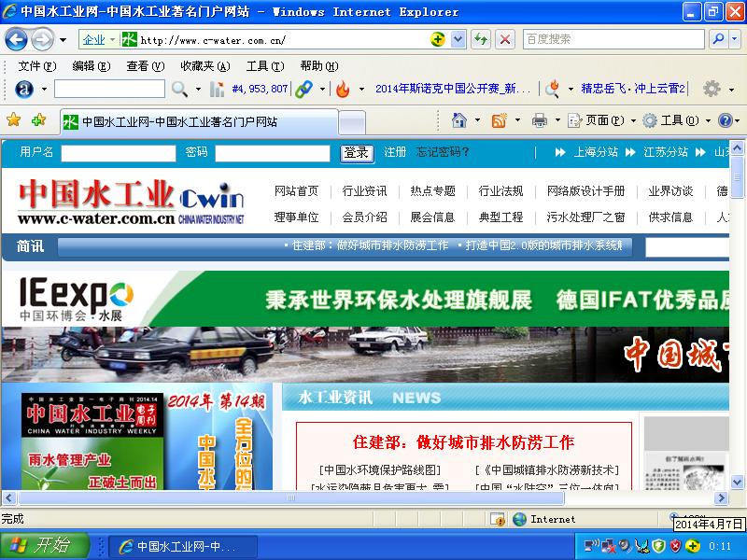Click the horizontal scrollbar thumb
Image resolution: width=747 pixels, height=560 pixels.
(x=291, y=498)
